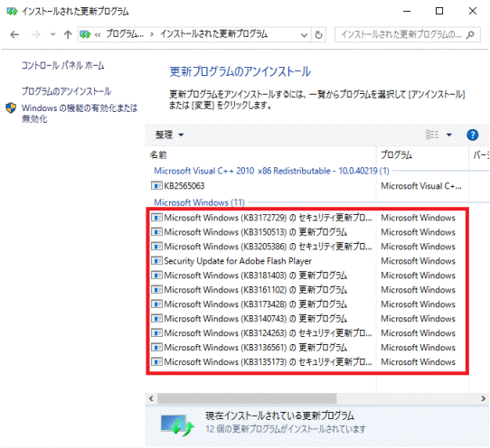The image size is (490, 448).
Task: Refresh the installed updates list
Action: coord(318,34)
